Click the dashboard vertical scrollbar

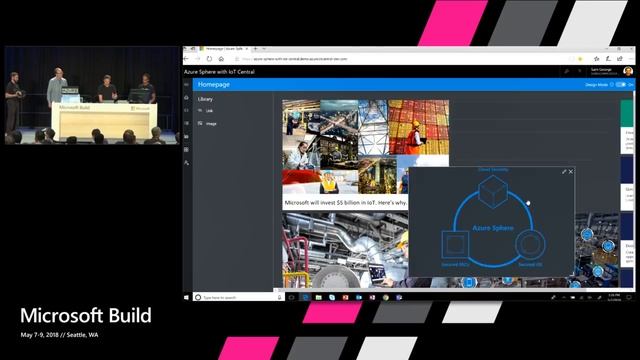coord(633,189)
